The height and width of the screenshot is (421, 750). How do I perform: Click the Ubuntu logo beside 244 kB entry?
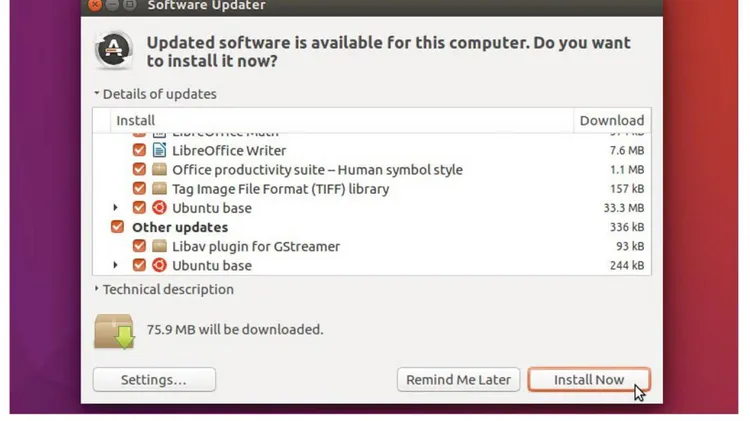pyautogui.click(x=159, y=265)
